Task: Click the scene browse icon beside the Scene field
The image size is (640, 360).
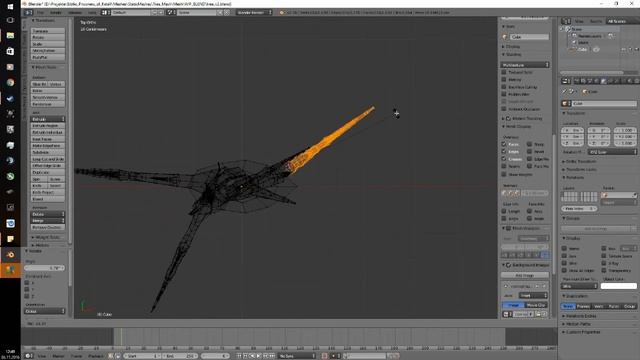Action: point(172,13)
